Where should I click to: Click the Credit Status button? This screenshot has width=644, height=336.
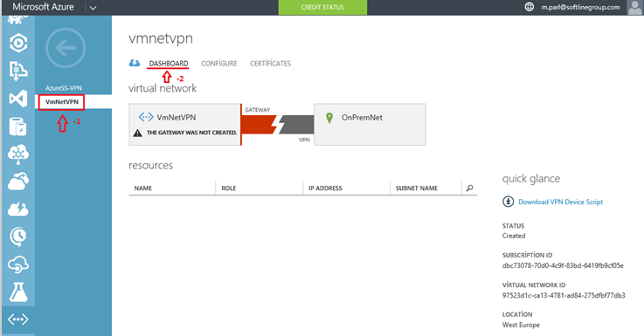(x=322, y=7)
